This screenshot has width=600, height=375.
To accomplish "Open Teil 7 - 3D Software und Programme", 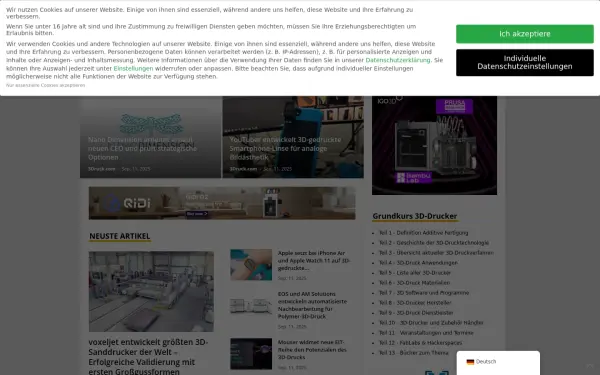I will click(x=424, y=292).
